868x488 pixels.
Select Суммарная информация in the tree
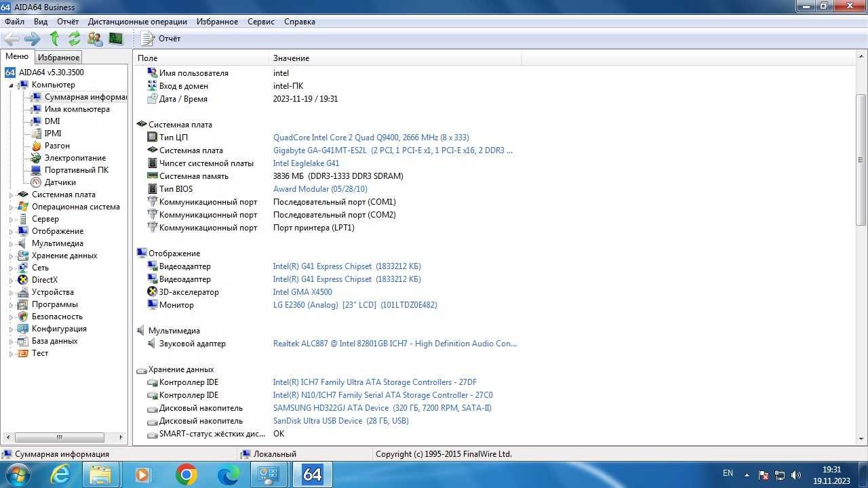pos(85,97)
